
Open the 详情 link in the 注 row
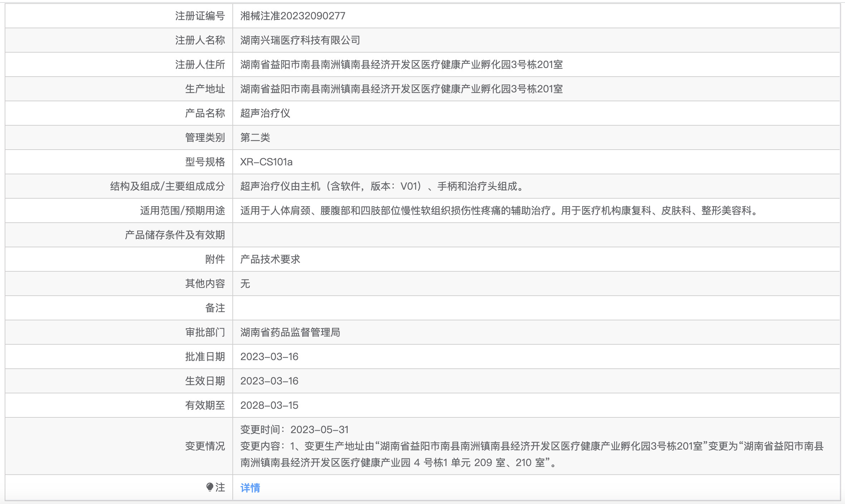[250, 488]
